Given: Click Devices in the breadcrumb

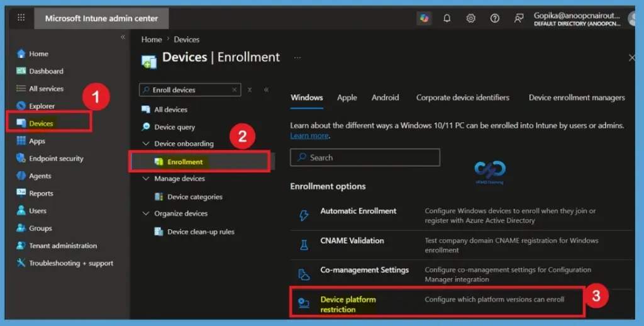Looking at the screenshot, I should (186, 40).
